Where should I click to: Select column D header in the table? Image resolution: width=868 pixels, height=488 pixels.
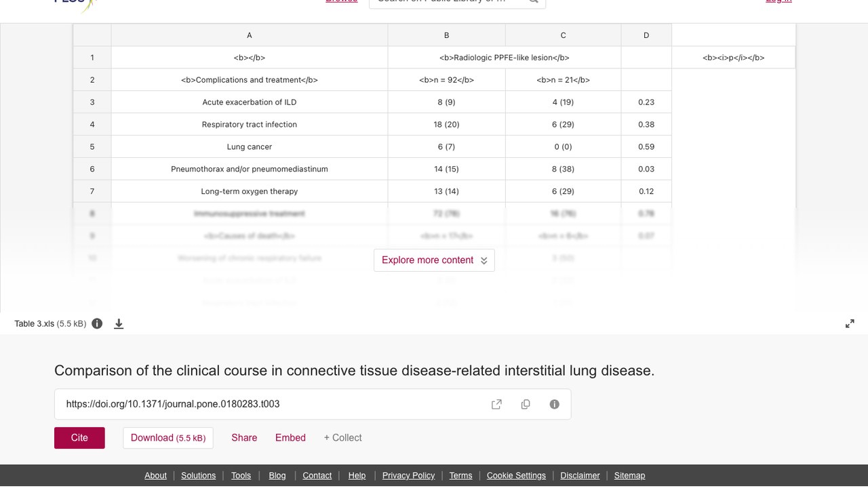pos(646,35)
